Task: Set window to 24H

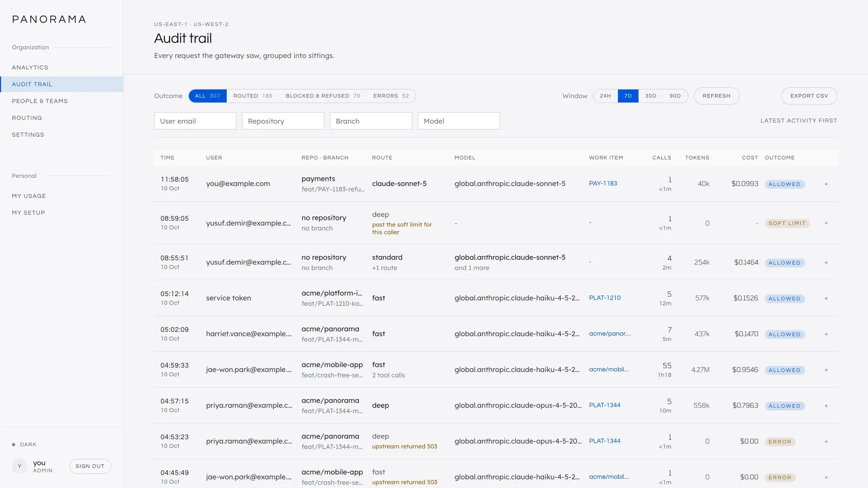Action: point(605,96)
